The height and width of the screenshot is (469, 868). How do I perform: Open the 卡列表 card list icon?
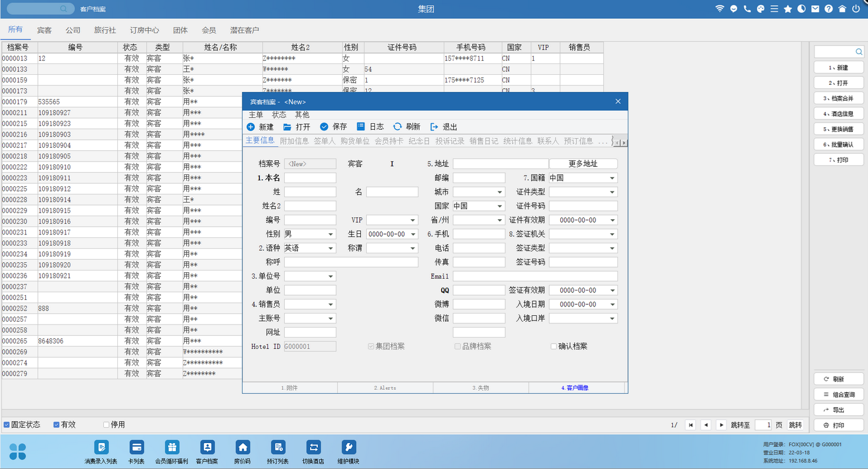coord(137,447)
